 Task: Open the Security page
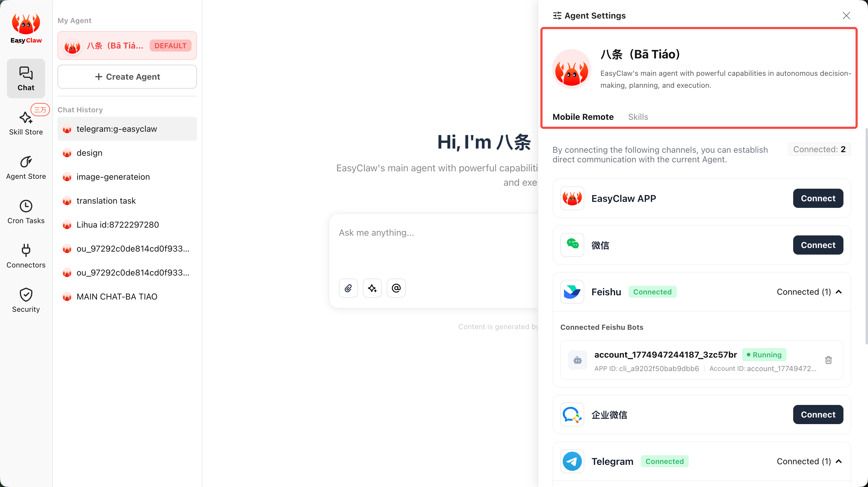tap(26, 300)
